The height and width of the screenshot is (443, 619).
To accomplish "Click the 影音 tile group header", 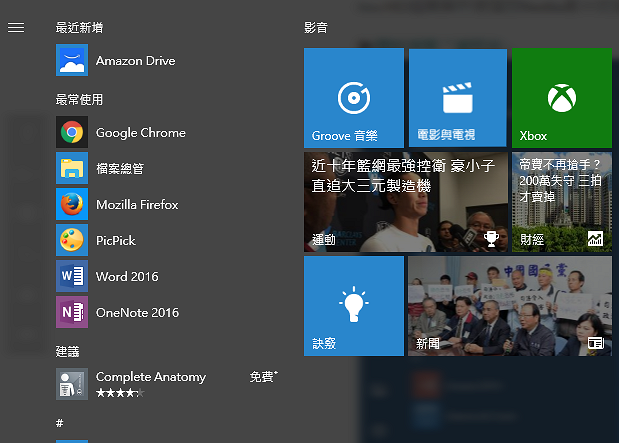I will click(316, 28).
